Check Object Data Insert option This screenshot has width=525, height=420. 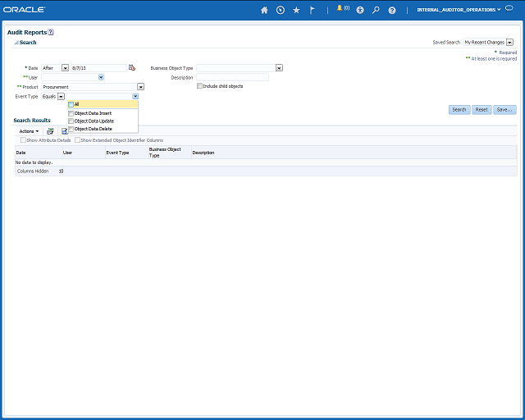click(x=71, y=113)
